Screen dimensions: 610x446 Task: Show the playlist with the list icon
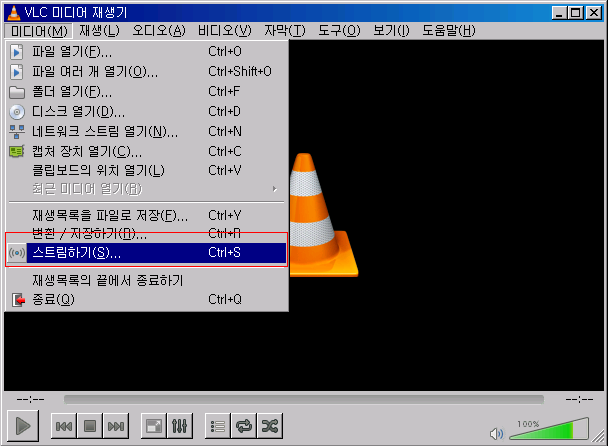point(218,426)
